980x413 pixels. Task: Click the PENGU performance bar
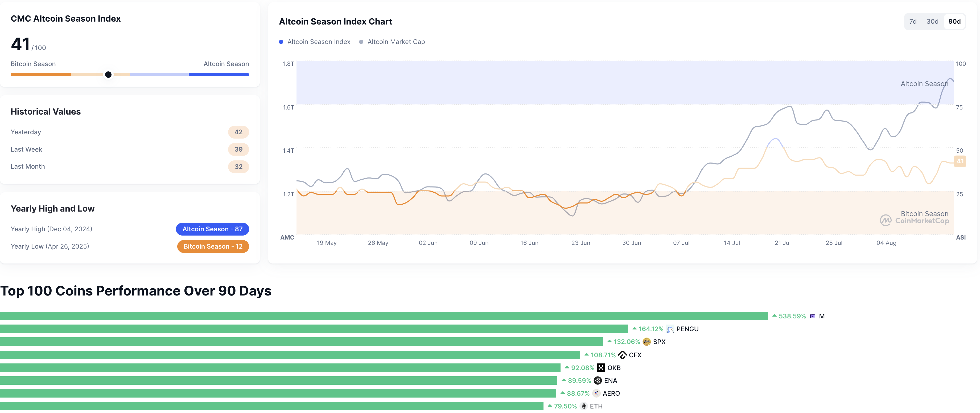(x=314, y=329)
